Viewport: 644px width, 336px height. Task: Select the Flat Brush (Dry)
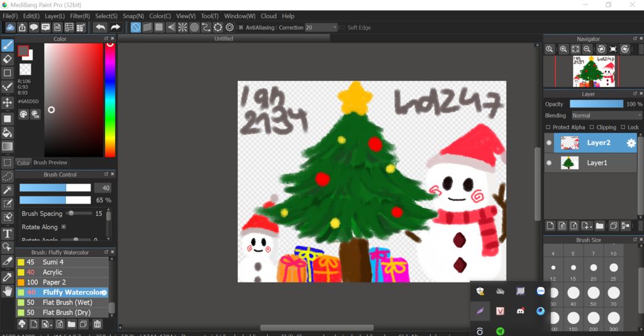coord(62,313)
